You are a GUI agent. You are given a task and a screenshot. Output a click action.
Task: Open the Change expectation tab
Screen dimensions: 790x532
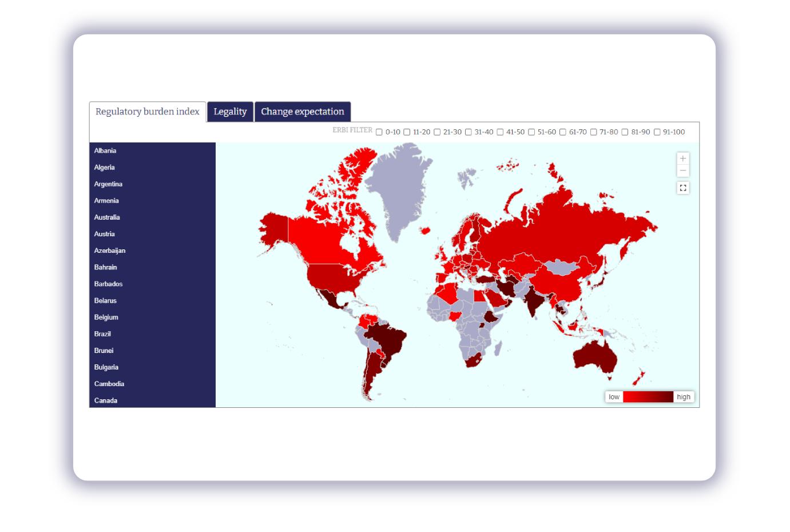[x=303, y=112]
